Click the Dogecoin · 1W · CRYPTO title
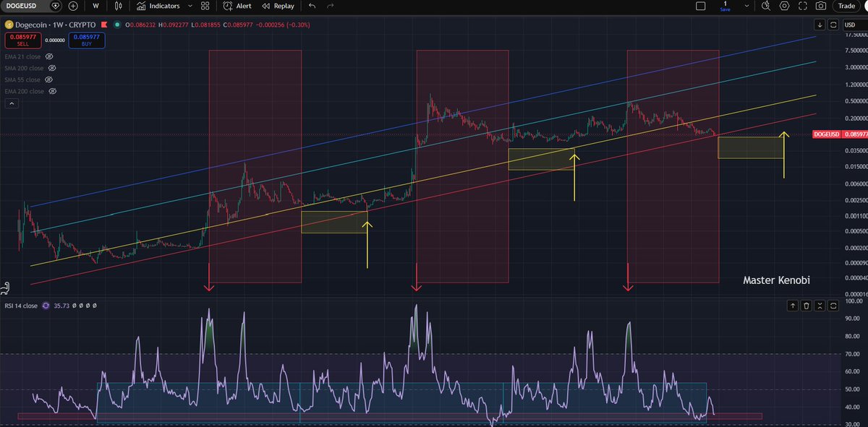This screenshot has width=868, height=427. pyautogui.click(x=55, y=25)
